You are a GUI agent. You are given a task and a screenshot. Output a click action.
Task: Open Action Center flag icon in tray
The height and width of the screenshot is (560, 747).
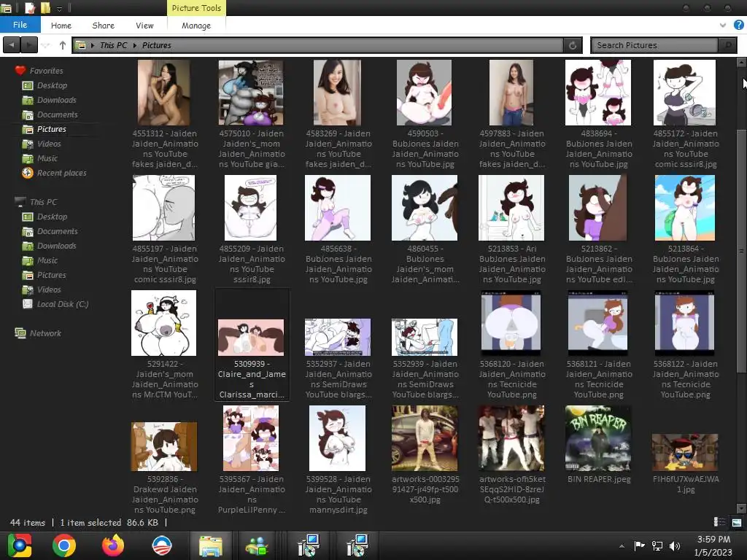[x=639, y=545]
